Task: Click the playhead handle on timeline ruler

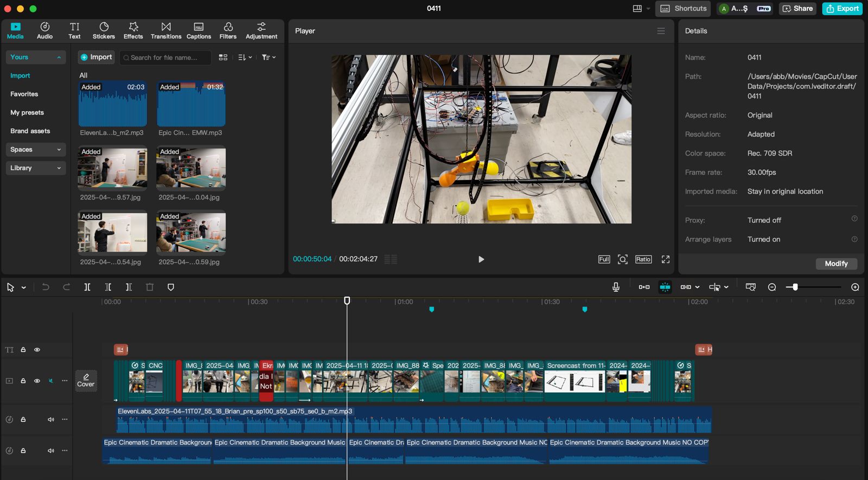Action: tap(347, 300)
